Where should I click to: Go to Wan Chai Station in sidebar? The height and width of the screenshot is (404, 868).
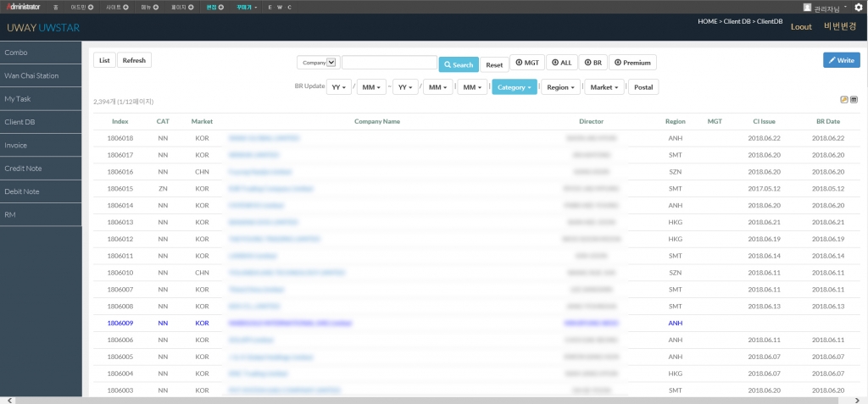41,75
